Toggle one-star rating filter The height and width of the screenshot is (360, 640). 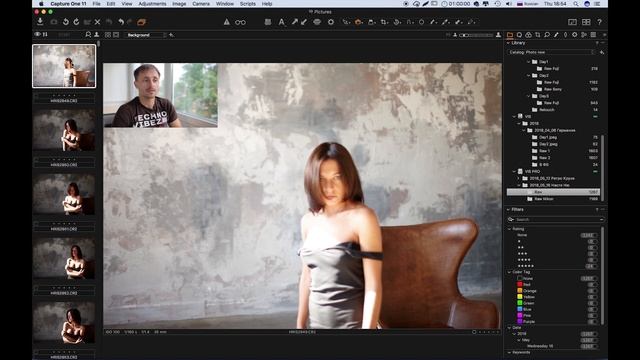click(592, 241)
